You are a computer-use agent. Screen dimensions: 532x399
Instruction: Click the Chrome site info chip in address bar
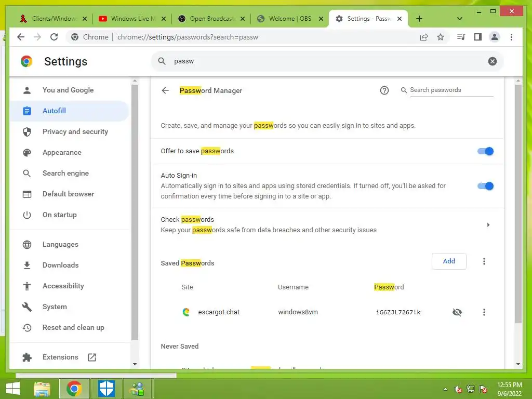[90, 37]
